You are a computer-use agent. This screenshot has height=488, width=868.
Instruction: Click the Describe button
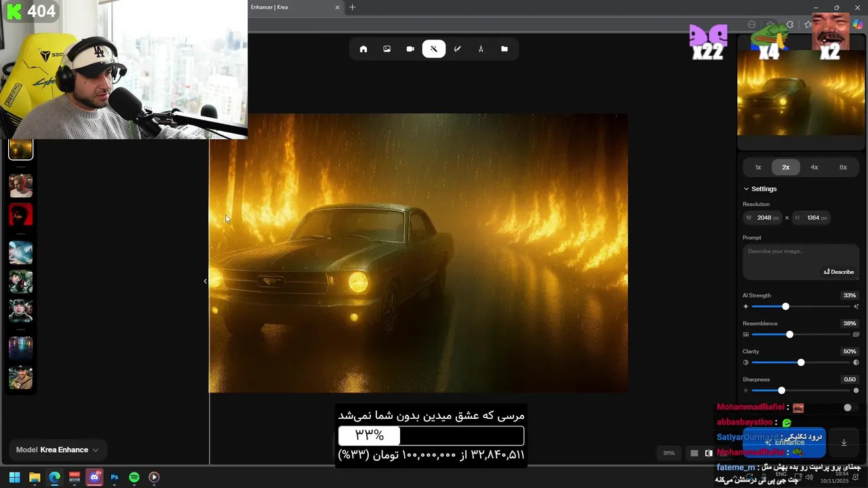pyautogui.click(x=839, y=272)
